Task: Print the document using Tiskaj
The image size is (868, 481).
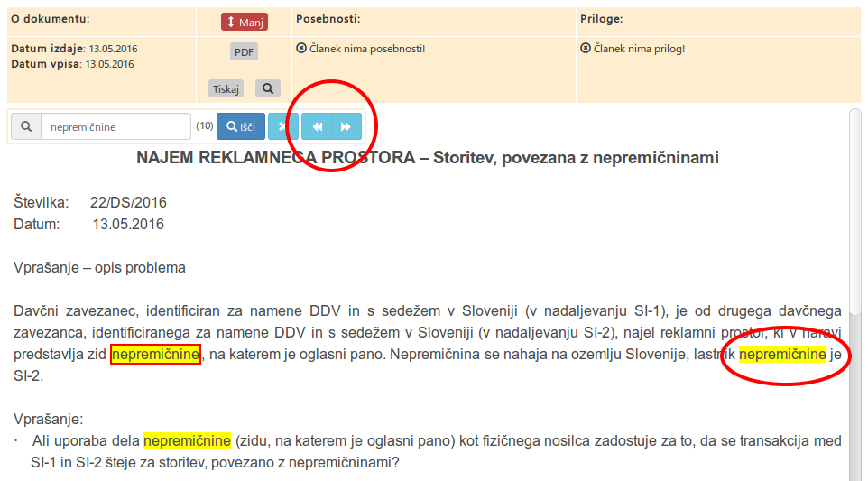Action: [226, 89]
